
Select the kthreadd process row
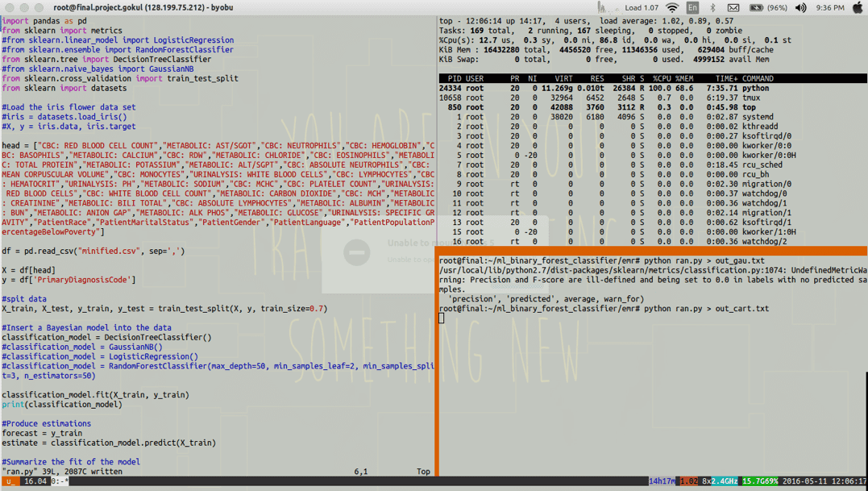653,127
